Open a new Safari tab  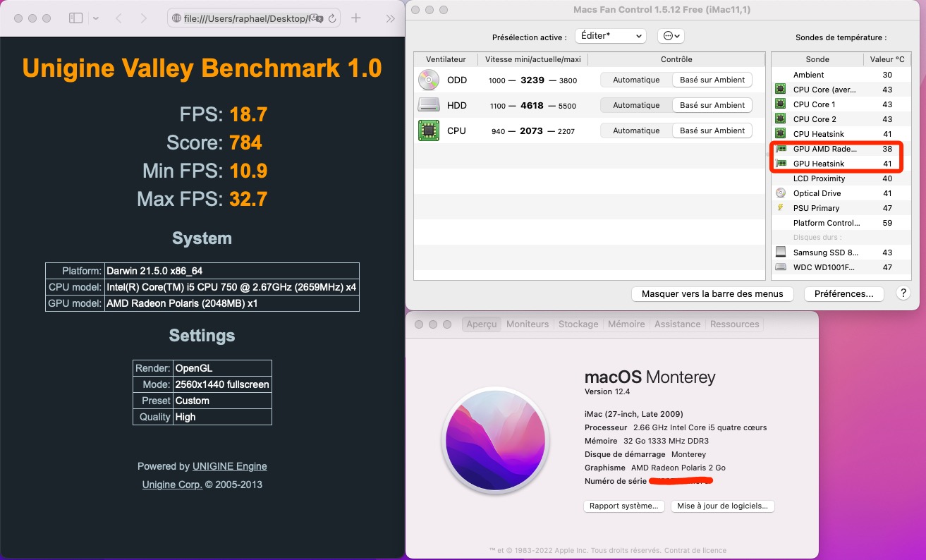click(x=356, y=18)
